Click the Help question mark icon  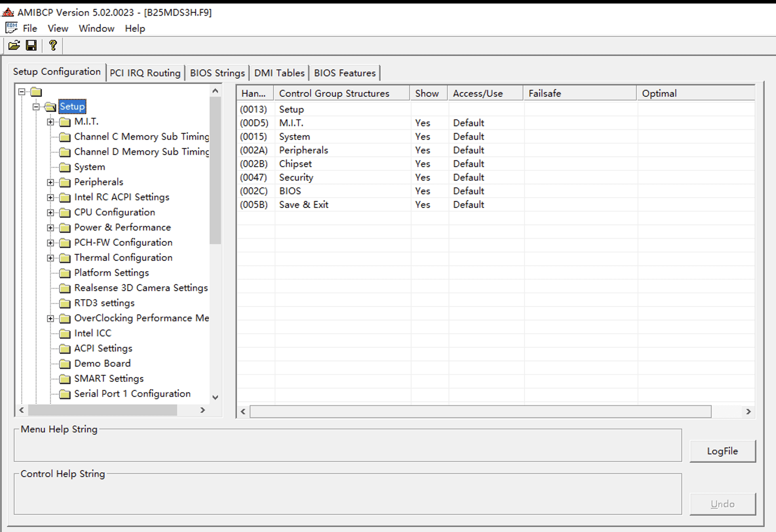click(x=53, y=45)
